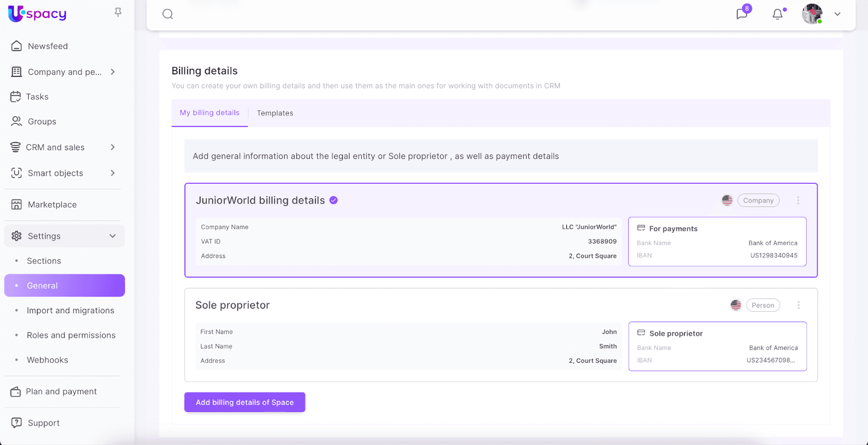
Task: Expand the Company and people submenu
Action: coord(112,72)
